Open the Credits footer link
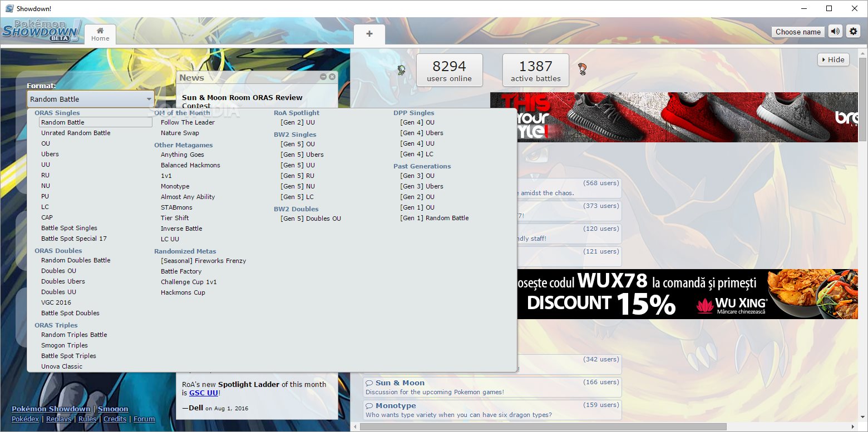Image resolution: width=868 pixels, height=432 pixels. pyautogui.click(x=115, y=419)
